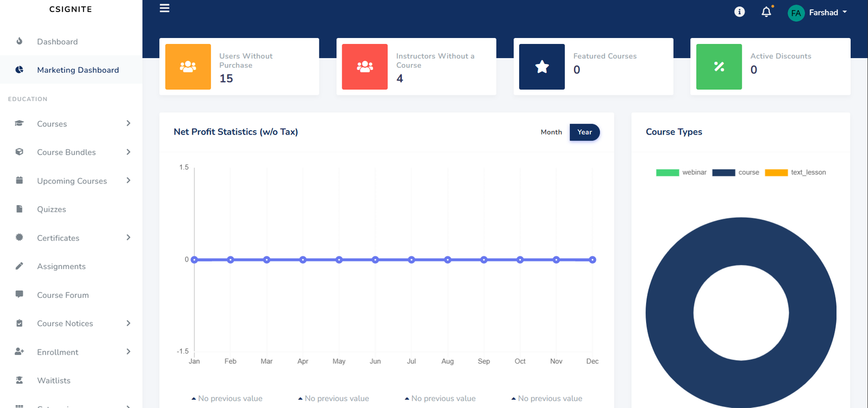Click the text_lesson orange legend swatch

(x=776, y=173)
